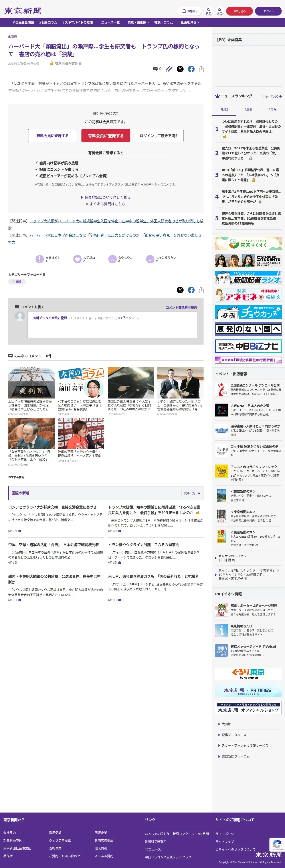Go to the 東京新聞 logo in the header
This screenshot has height=868, width=285.
[22, 11]
